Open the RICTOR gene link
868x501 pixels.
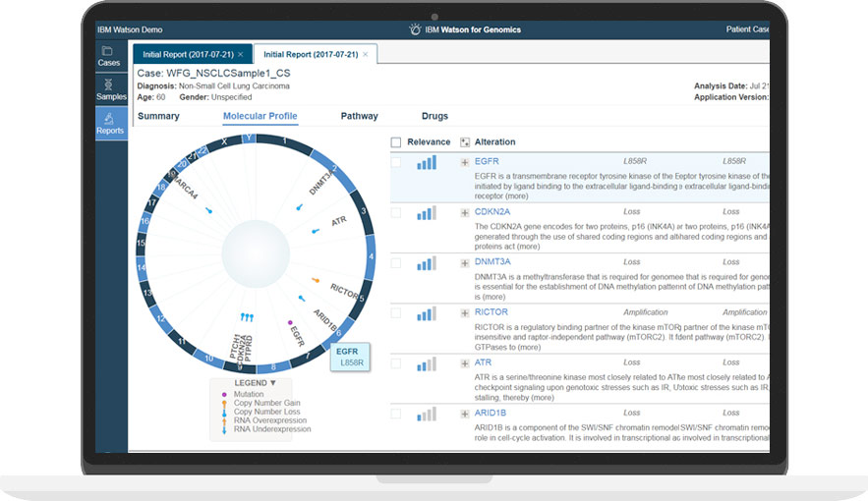click(492, 312)
